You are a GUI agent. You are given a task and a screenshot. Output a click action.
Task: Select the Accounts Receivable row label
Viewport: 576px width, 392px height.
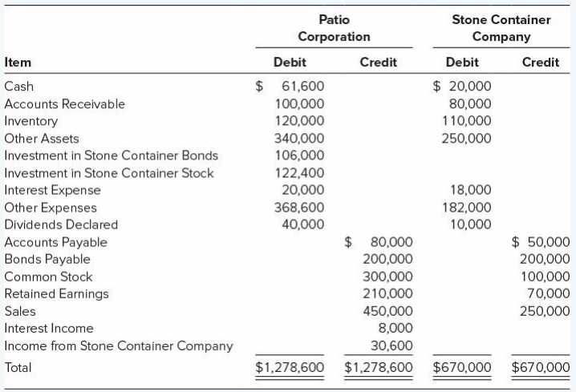[65, 104]
